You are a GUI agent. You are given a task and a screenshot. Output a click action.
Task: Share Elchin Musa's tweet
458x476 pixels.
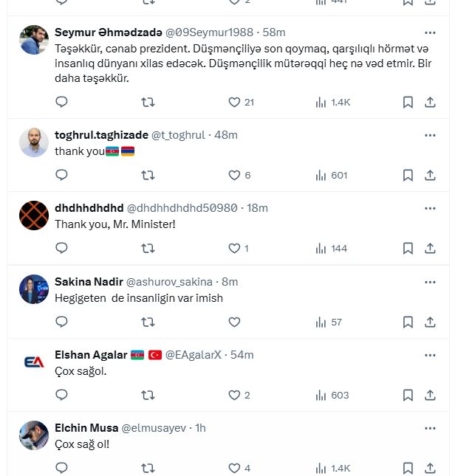(x=430, y=468)
